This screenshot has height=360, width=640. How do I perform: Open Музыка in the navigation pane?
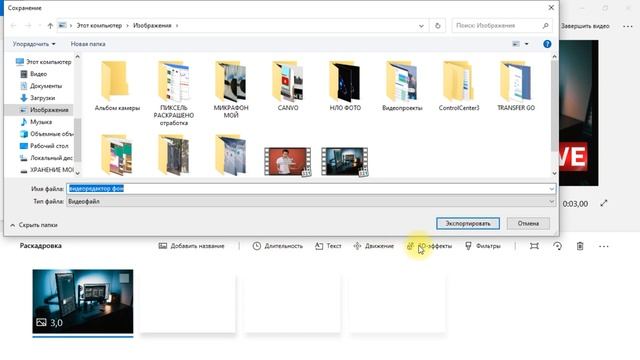pos(41,122)
